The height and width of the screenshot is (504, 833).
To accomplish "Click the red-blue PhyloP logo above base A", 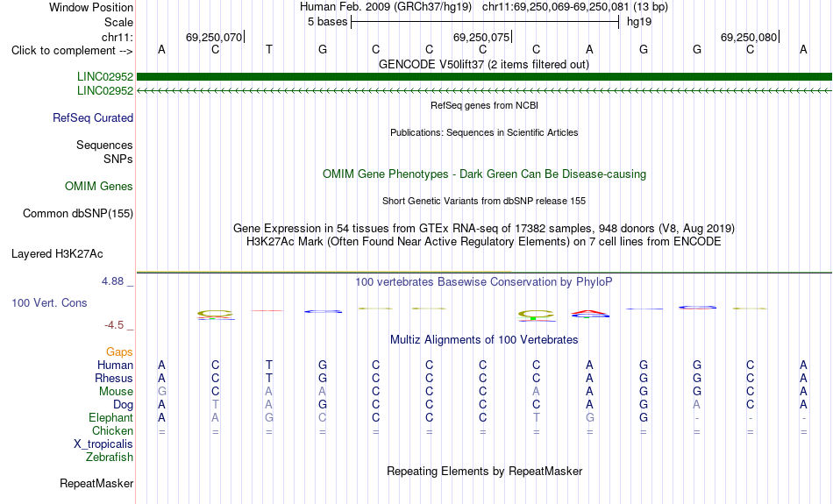I will click(x=590, y=314).
